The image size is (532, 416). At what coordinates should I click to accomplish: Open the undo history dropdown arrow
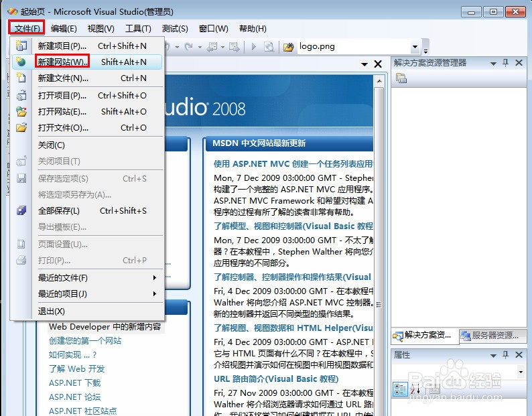(x=177, y=47)
